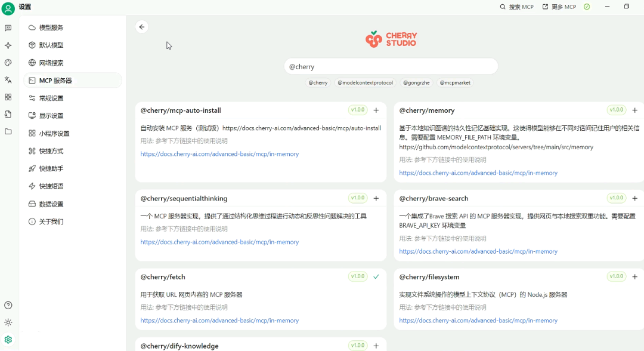
Task: Open docs link in fetch card
Action: [x=219, y=321]
